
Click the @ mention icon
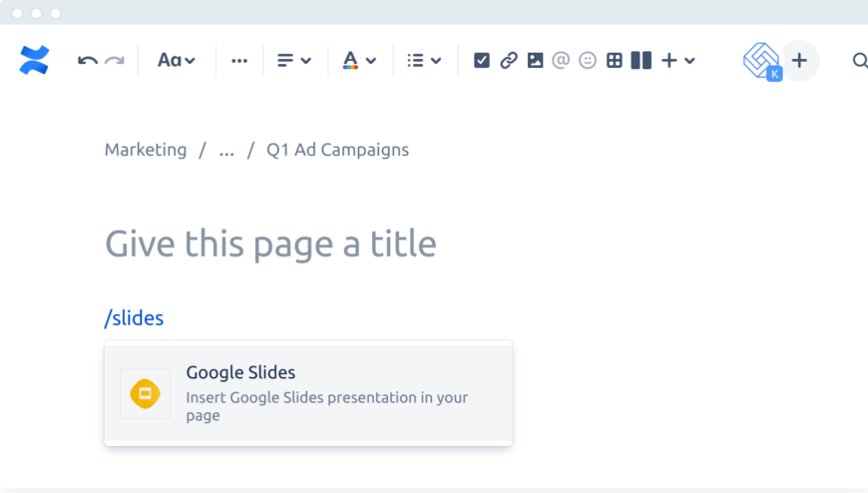(561, 61)
